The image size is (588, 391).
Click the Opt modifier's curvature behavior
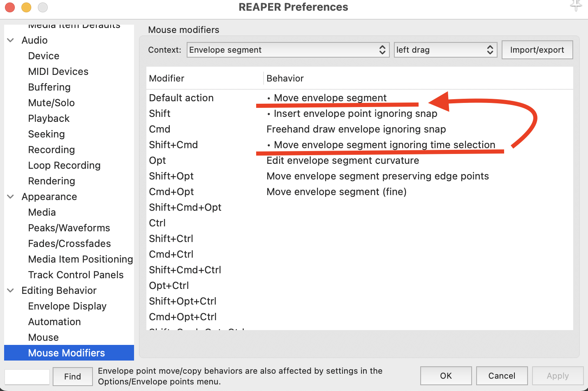coord(343,161)
